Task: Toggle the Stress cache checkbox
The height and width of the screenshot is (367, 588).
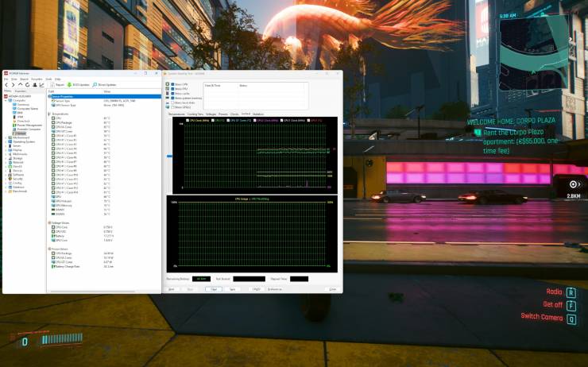Action: [172, 94]
